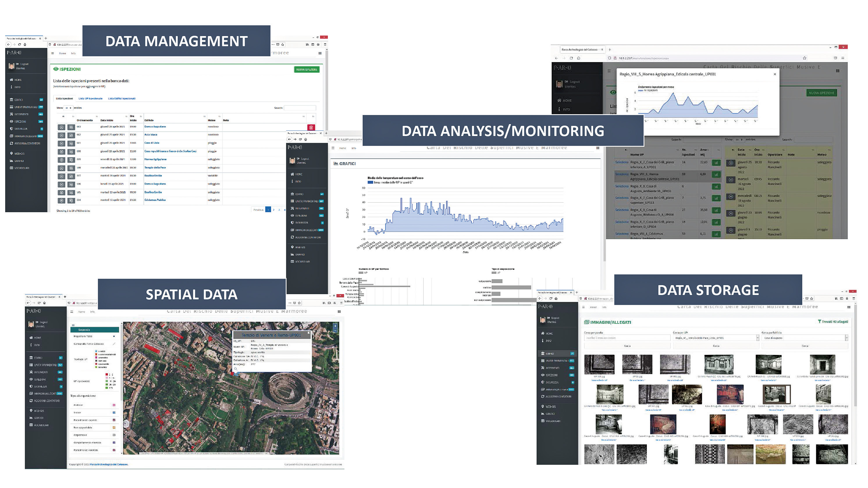This screenshot has width=868, height=488.
Task: Open VOCABOLARI in the Ispezioni window sidebar
Action: (19, 168)
